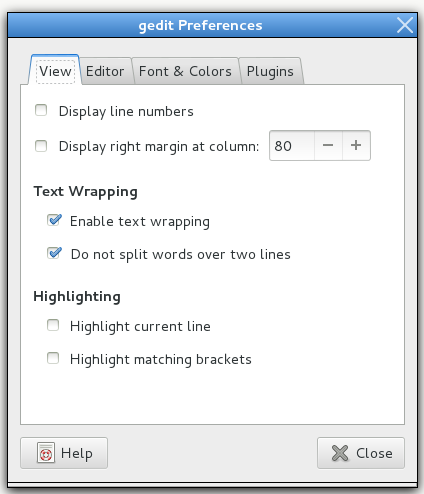
Task: Disable the Do not split words over two lines option
Action: 54,253
